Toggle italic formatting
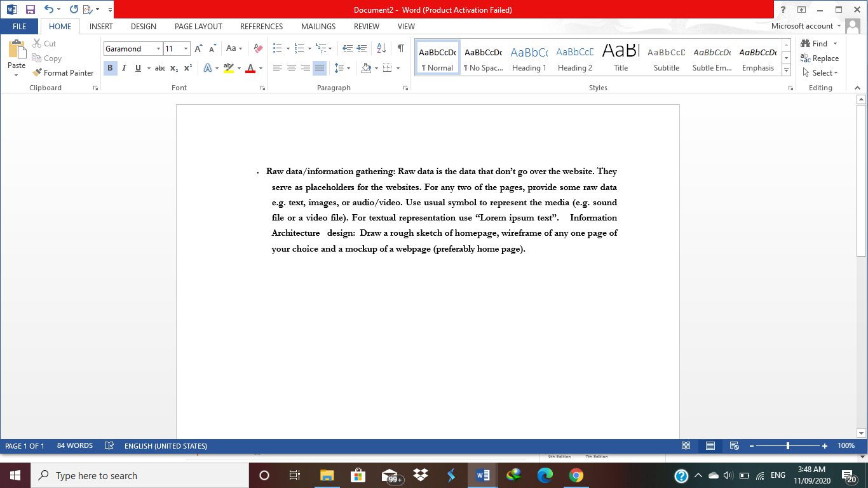868x488 pixels. click(124, 68)
